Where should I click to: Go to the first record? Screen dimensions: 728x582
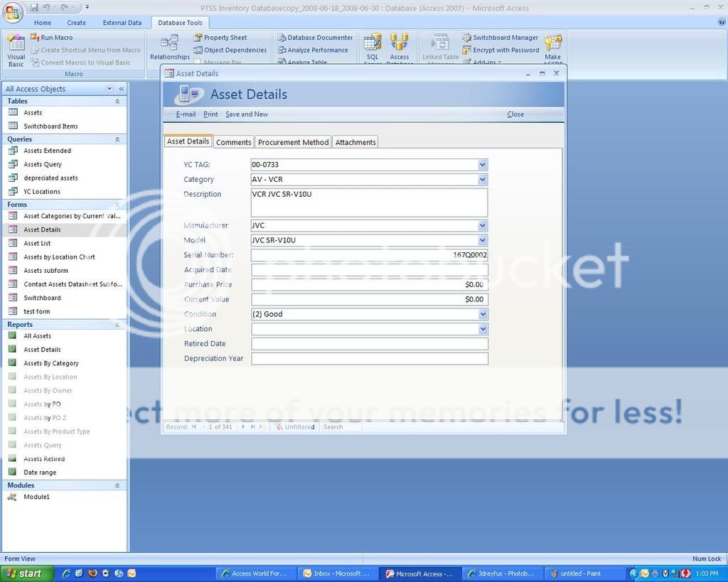[194, 426]
